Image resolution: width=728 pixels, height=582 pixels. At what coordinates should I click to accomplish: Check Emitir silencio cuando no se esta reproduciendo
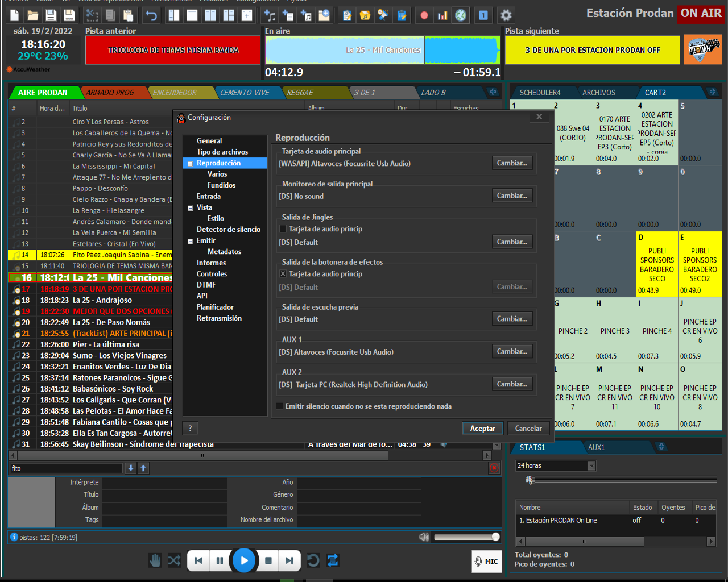pyautogui.click(x=279, y=406)
